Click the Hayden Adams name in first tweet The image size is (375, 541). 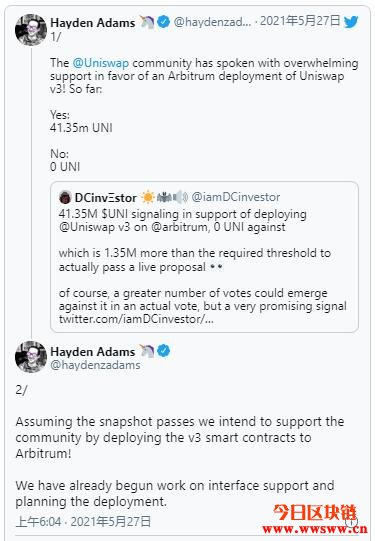coord(92,23)
